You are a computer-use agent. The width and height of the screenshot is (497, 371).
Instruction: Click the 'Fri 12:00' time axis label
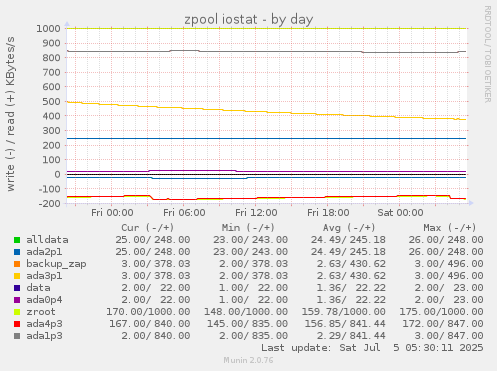[256, 213]
